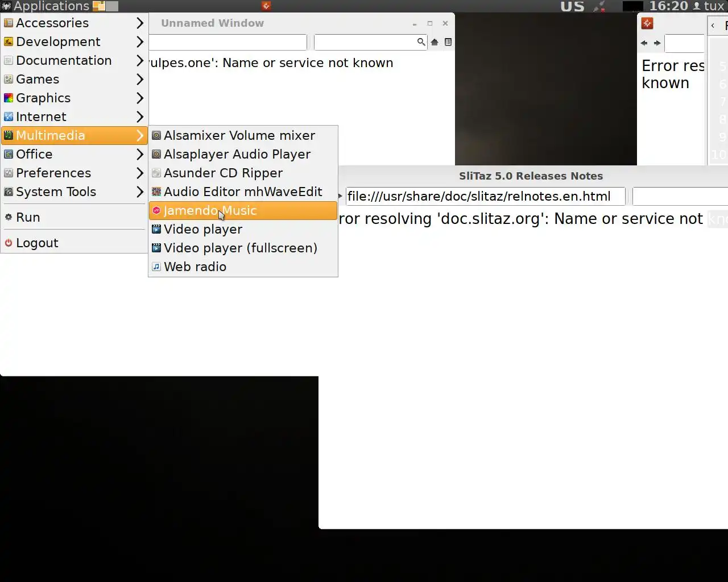Screen dimensions: 728x582
Task: Click the Development category icon
Action: coord(9,42)
